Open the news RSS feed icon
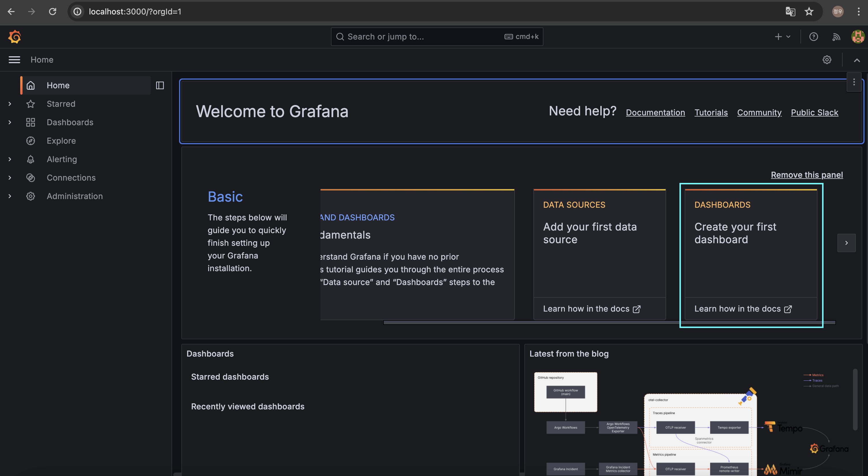This screenshot has height=476, width=868. 836,37
